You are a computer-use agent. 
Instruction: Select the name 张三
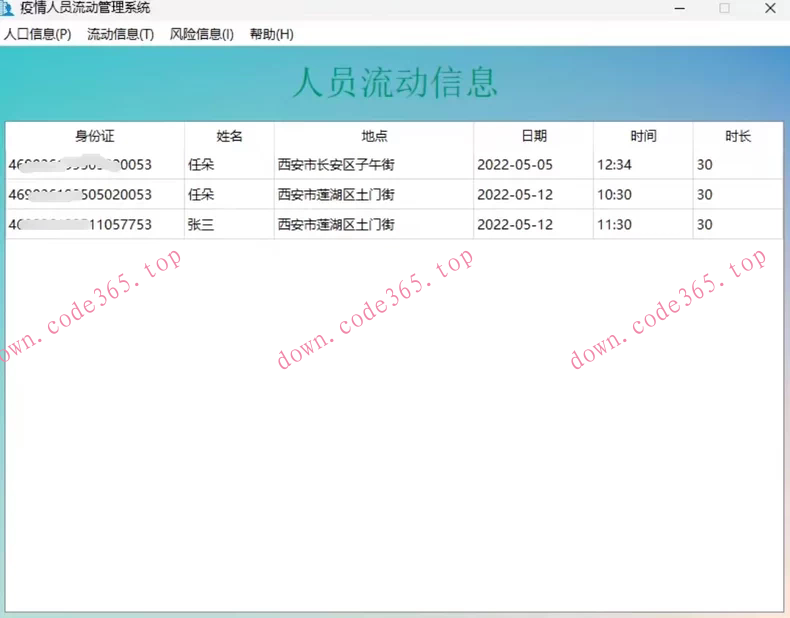201,225
